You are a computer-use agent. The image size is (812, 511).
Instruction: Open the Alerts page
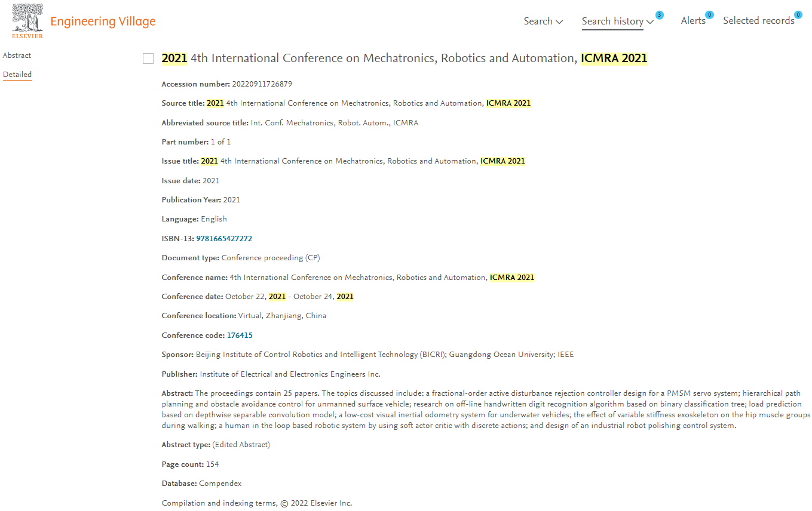[693, 21]
